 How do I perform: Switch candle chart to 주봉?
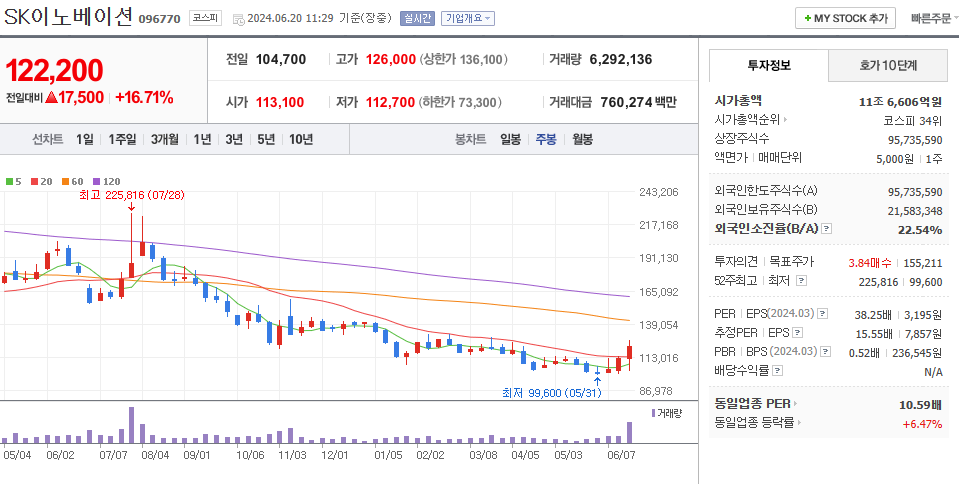point(546,139)
